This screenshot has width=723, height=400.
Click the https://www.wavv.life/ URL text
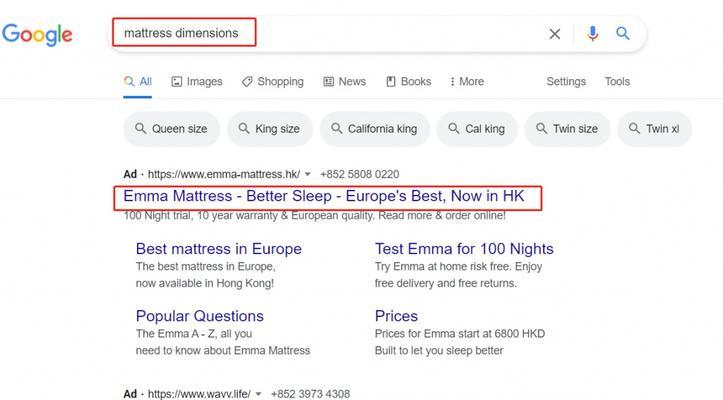pyautogui.click(x=199, y=394)
